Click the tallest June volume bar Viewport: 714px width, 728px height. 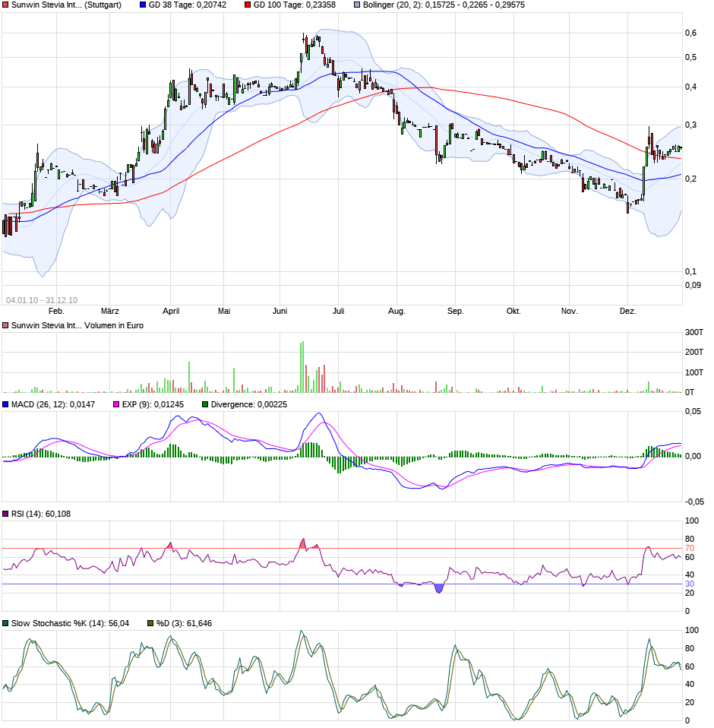pyautogui.click(x=303, y=367)
